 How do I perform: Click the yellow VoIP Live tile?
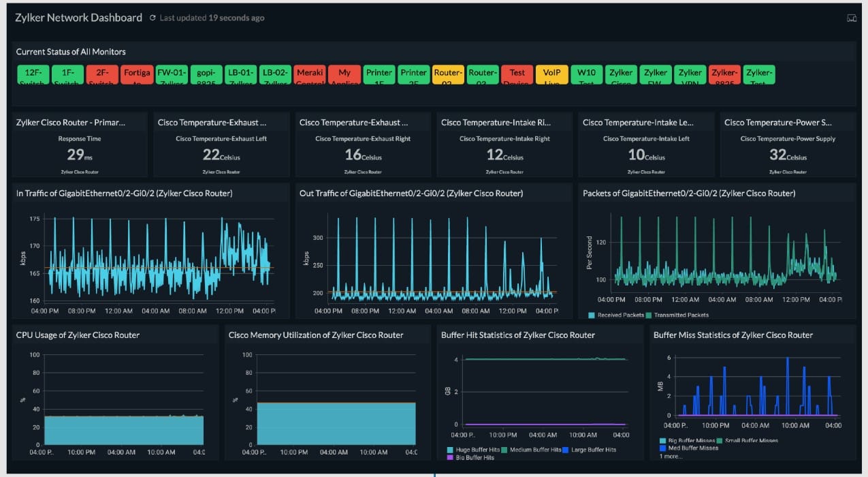(552, 75)
